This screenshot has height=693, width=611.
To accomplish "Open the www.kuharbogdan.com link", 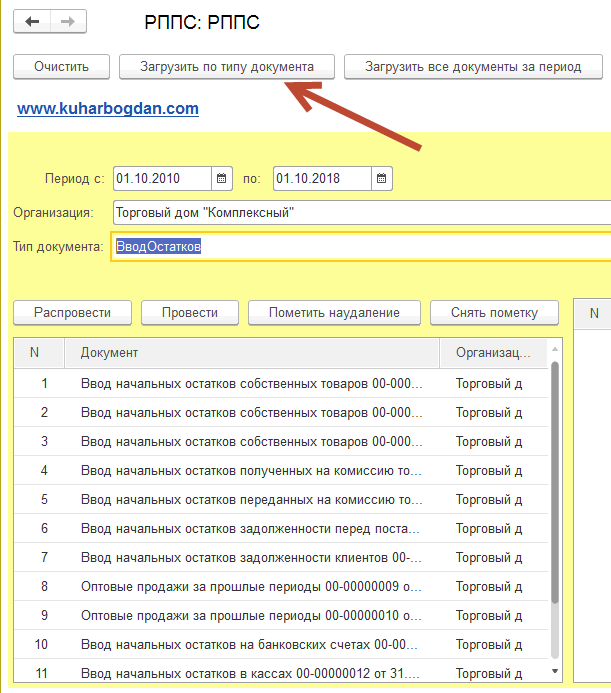I will (x=108, y=108).
